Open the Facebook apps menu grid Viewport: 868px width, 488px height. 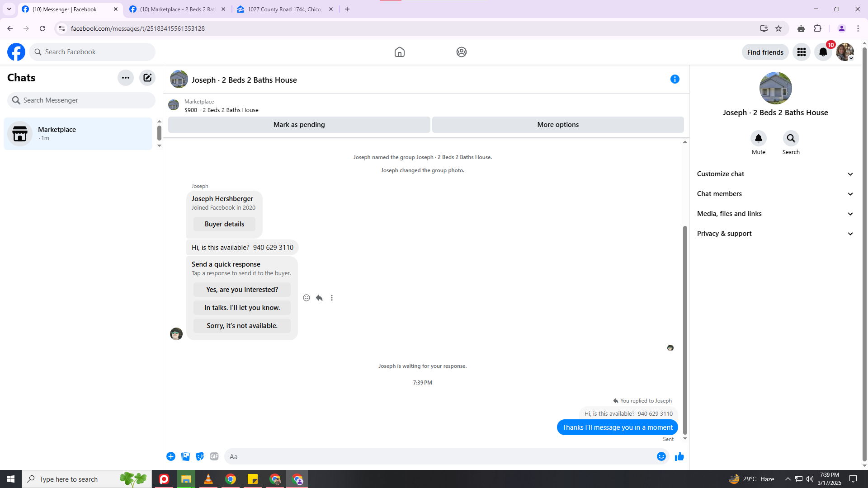[x=802, y=52]
